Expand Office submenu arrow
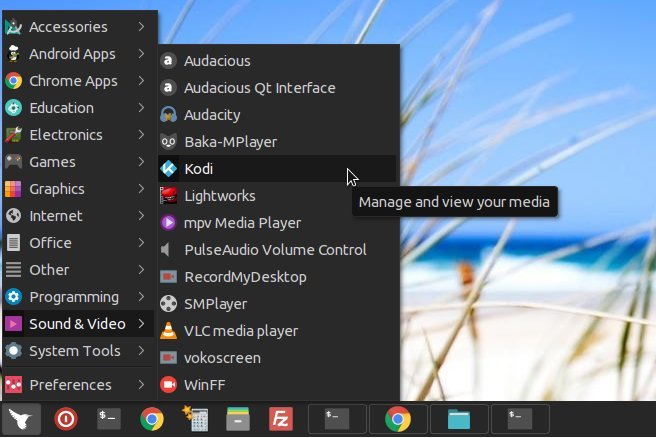656x438 pixels. 141,243
